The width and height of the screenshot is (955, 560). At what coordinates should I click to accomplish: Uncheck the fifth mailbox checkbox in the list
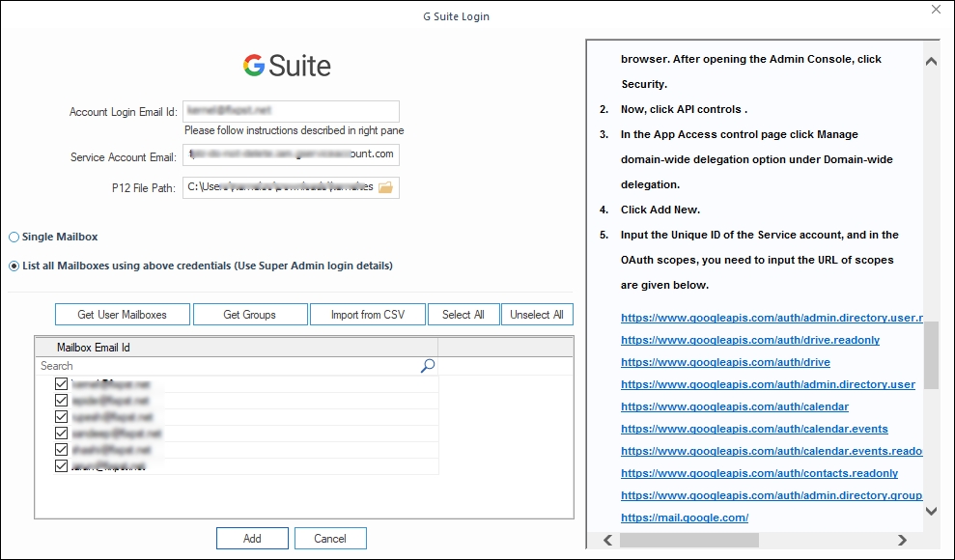pyautogui.click(x=61, y=449)
